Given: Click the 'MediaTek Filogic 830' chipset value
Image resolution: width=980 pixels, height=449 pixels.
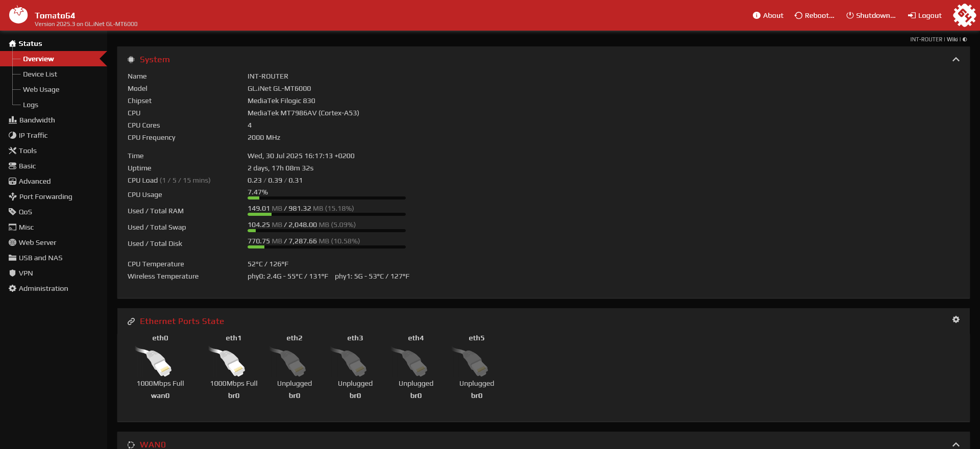Looking at the screenshot, I should (281, 101).
